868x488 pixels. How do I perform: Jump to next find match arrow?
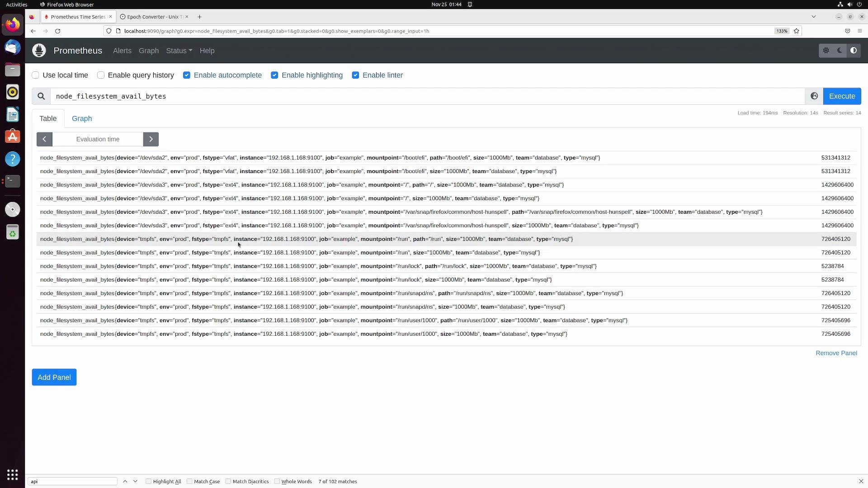point(135,482)
